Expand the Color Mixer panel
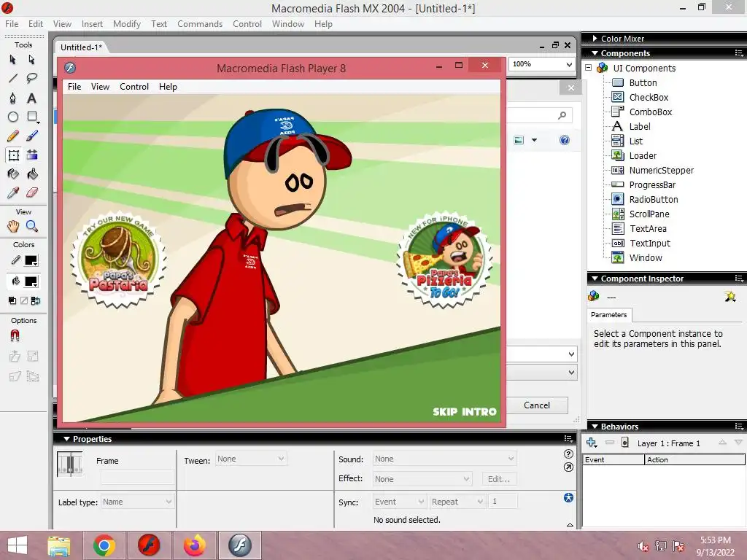Screen dimensions: 747x560 pos(595,38)
